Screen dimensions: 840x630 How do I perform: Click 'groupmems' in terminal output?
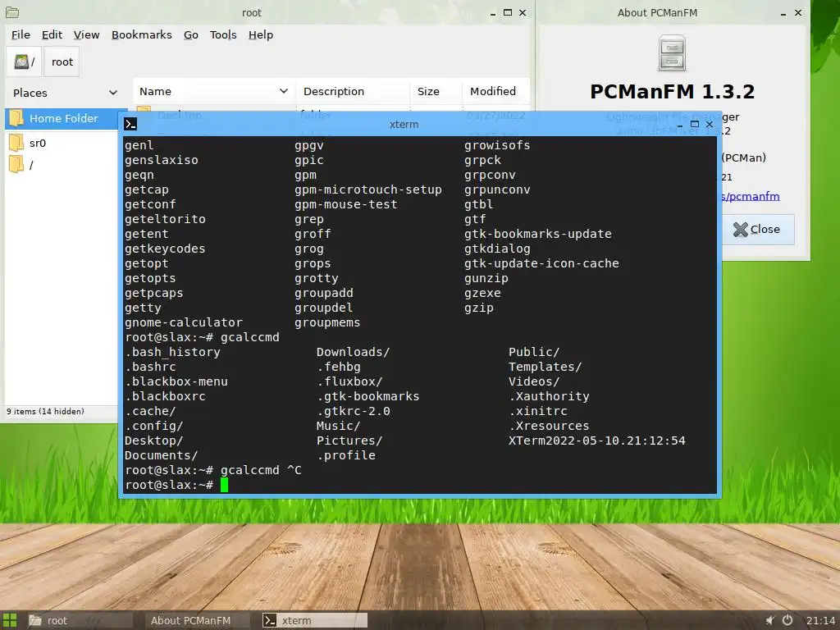(x=327, y=322)
